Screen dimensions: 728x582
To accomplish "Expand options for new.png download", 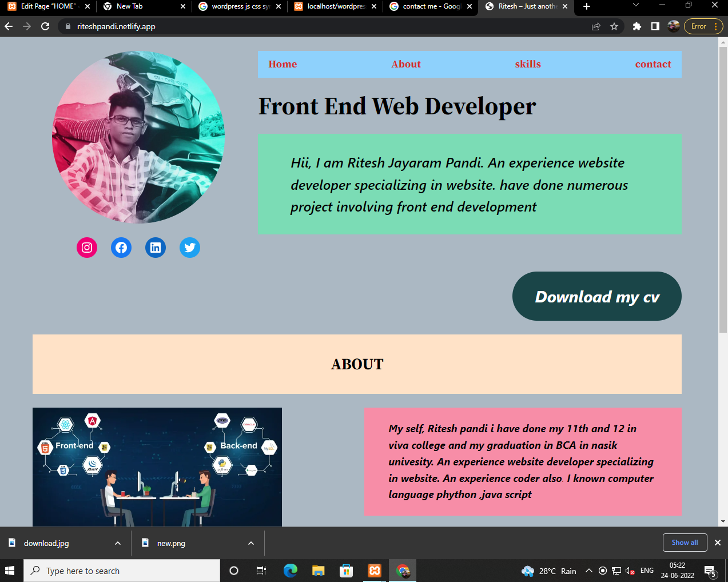I will [x=251, y=543].
